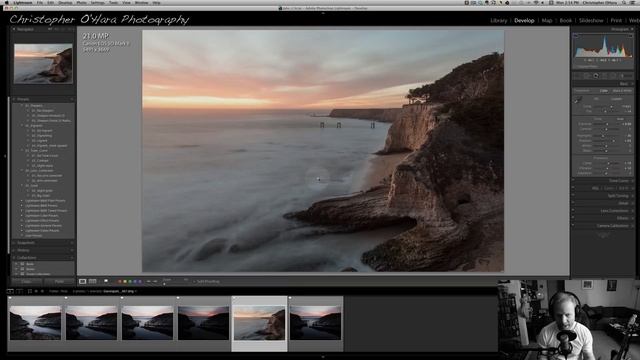Switch to the Map module

click(x=547, y=20)
